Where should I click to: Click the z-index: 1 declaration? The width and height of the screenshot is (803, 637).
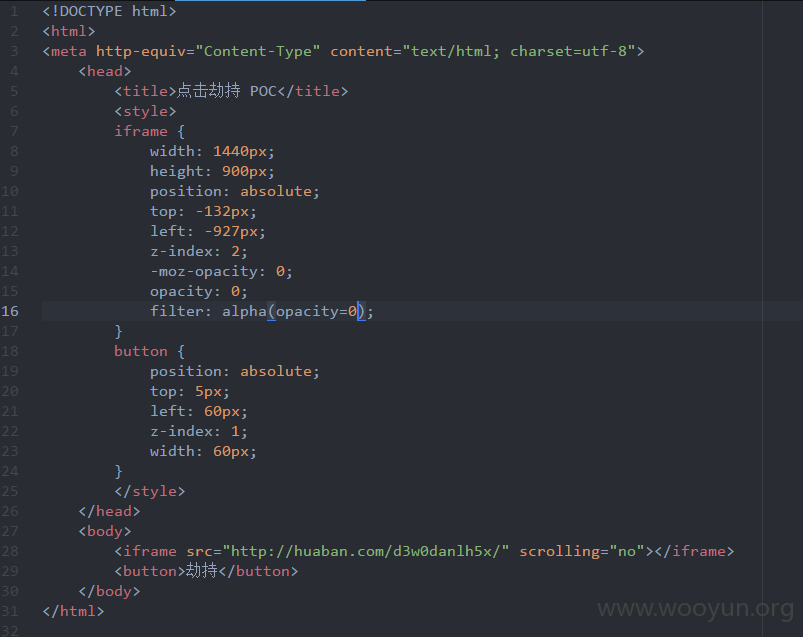(x=199, y=431)
